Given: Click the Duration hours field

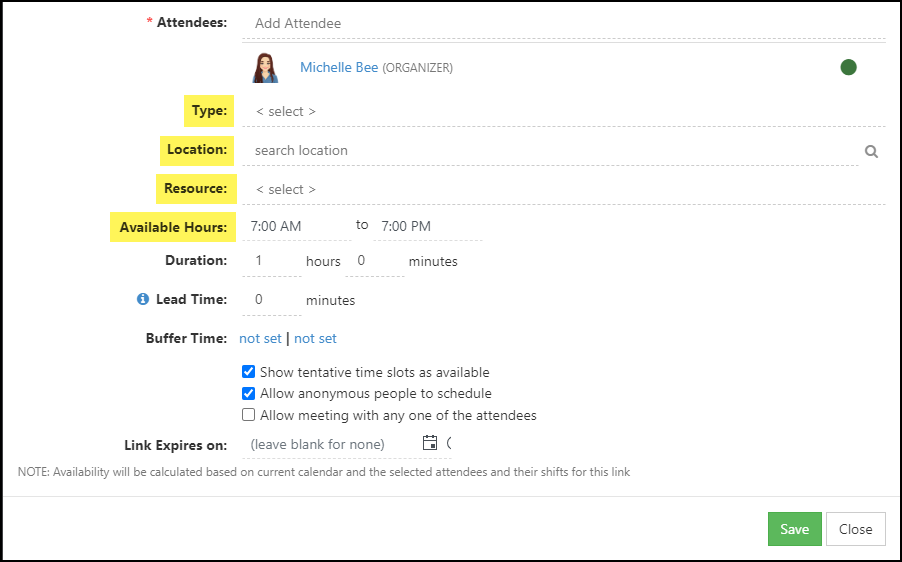Looking at the screenshot, I should pos(272,261).
